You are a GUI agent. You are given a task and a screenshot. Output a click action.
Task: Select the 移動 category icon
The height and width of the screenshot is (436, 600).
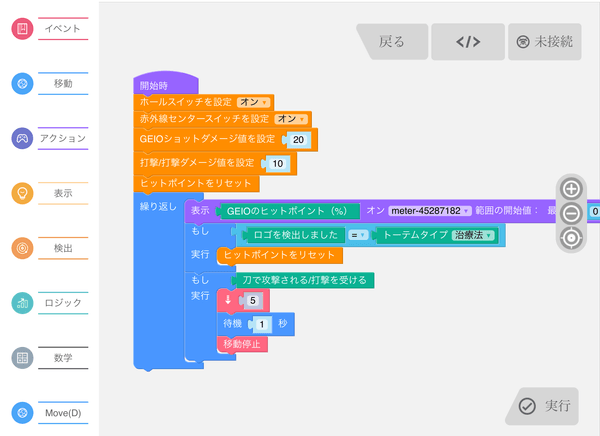22,84
